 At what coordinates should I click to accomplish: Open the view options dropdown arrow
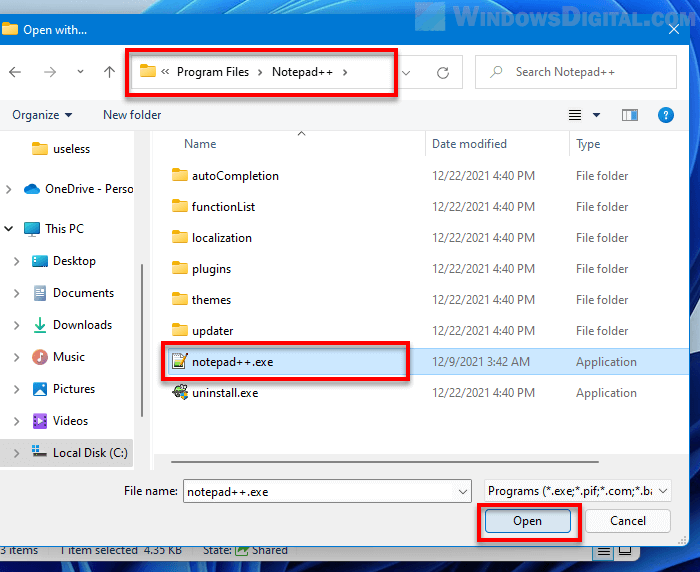[x=596, y=115]
